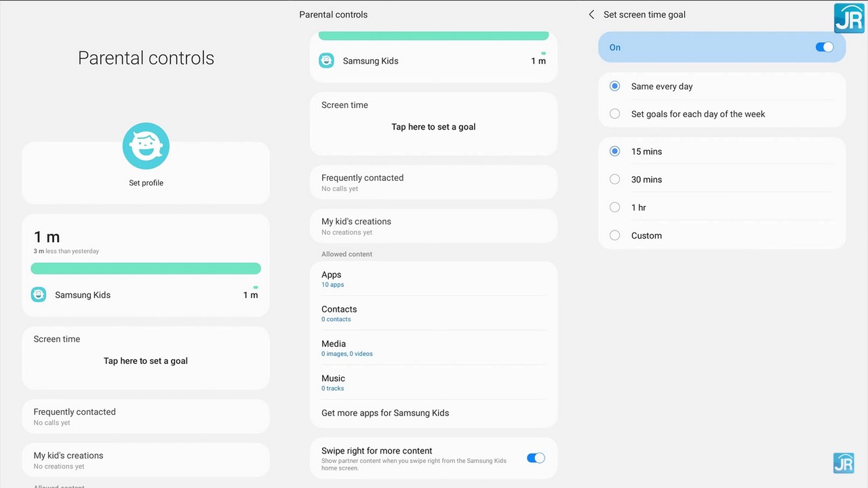Click Samsung Kids '1 m' in middle panel
868x488 pixels.
(538, 61)
